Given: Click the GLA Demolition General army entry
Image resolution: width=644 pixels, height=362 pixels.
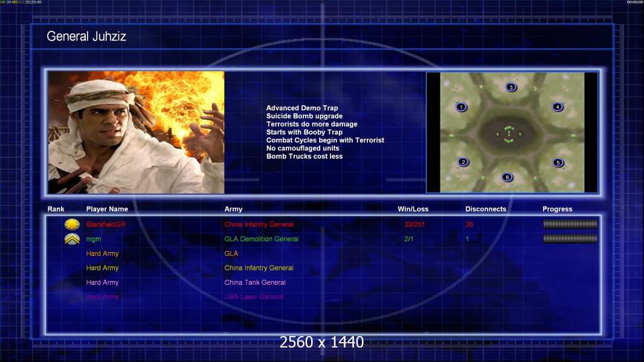Looking at the screenshot, I should 261,239.
